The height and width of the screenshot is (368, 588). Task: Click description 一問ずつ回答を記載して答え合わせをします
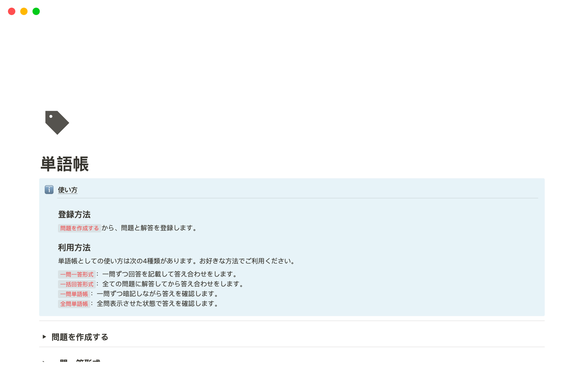[x=170, y=274]
